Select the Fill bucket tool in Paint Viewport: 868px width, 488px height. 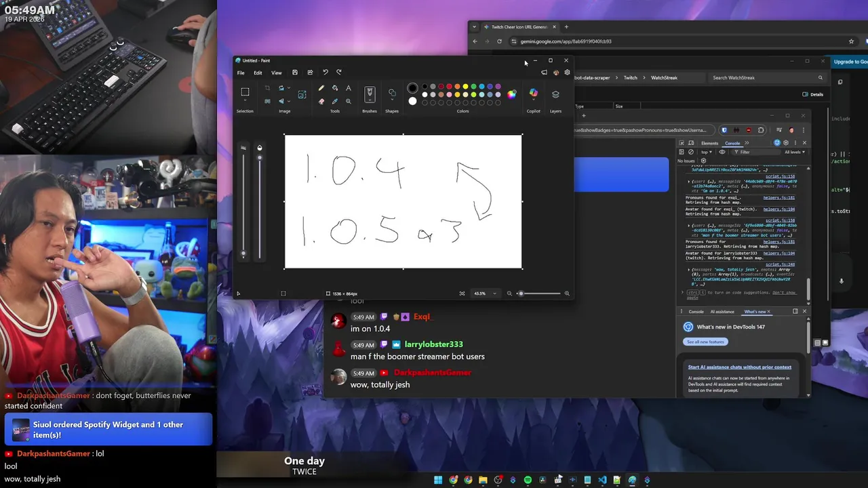tap(335, 88)
